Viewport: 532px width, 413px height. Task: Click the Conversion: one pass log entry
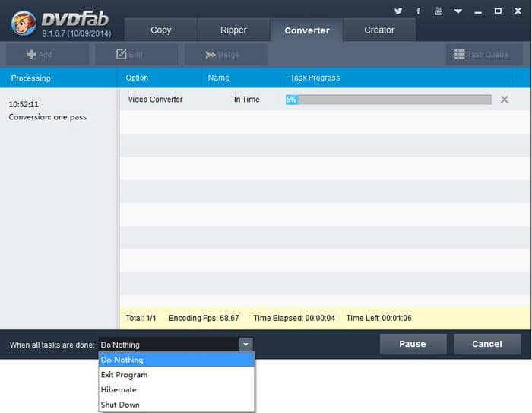pos(47,117)
